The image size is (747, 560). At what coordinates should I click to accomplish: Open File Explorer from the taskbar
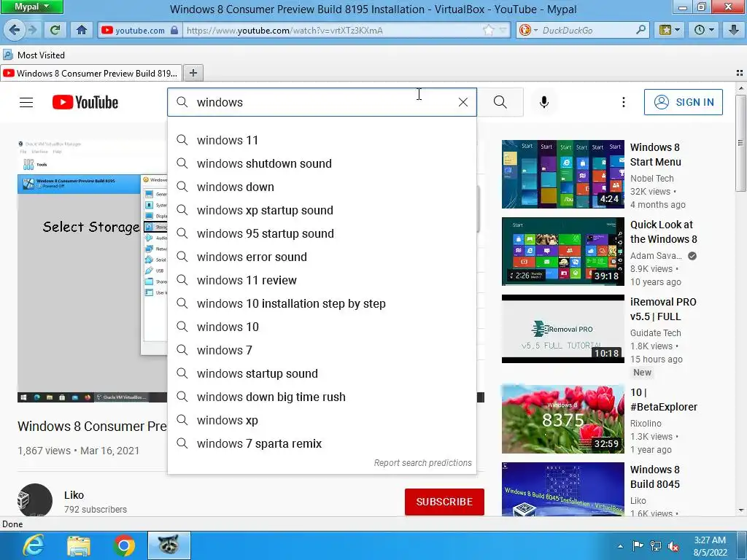click(x=79, y=545)
